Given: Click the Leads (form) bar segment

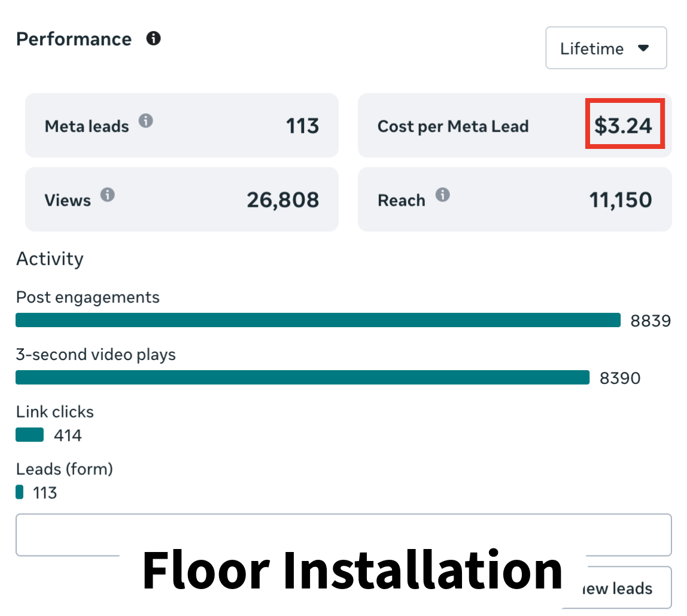Looking at the screenshot, I should click(x=19, y=492).
